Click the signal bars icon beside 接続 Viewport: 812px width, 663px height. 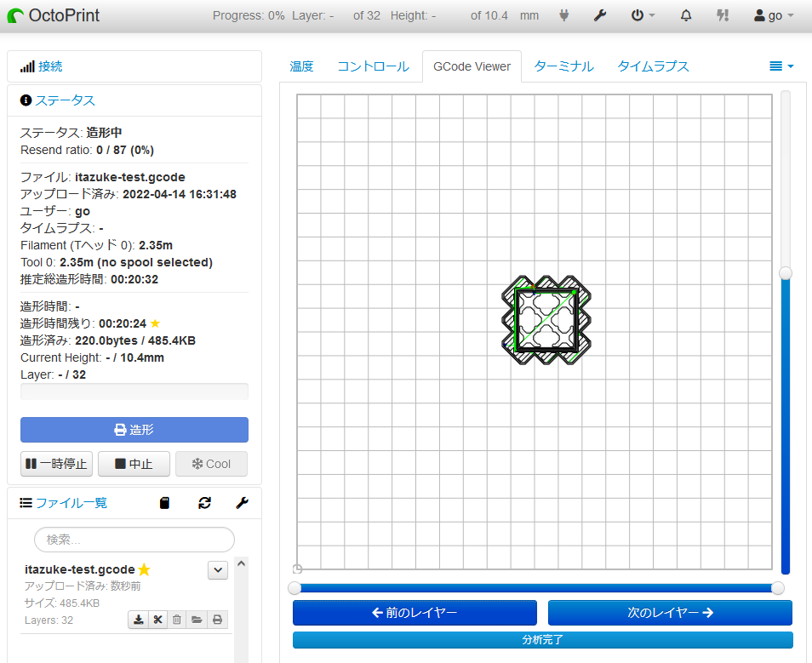click(x=27, y=66)
